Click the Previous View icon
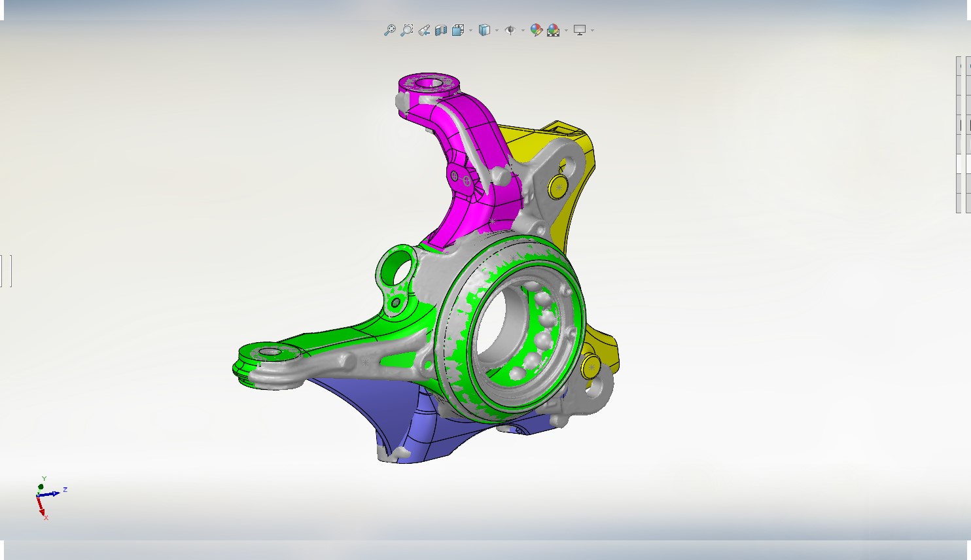Image resolution: width=971 pixels, height=560 pixels. pos(424,30)
